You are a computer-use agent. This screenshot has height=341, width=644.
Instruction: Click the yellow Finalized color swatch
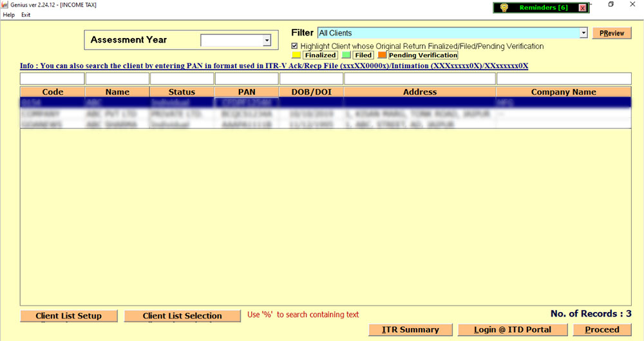[x=296, y=55]
